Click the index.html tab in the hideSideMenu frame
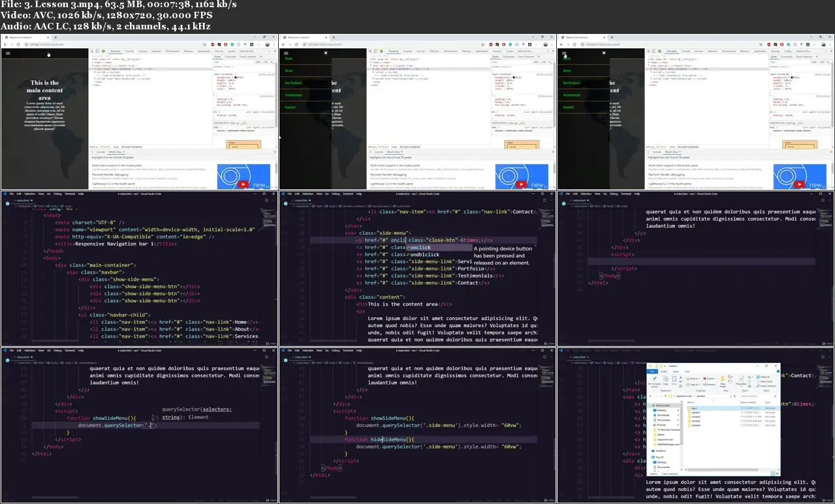Image resolution: width=835 pixels, height=504 pixels. pyautogui.click(x=302, y=358)
